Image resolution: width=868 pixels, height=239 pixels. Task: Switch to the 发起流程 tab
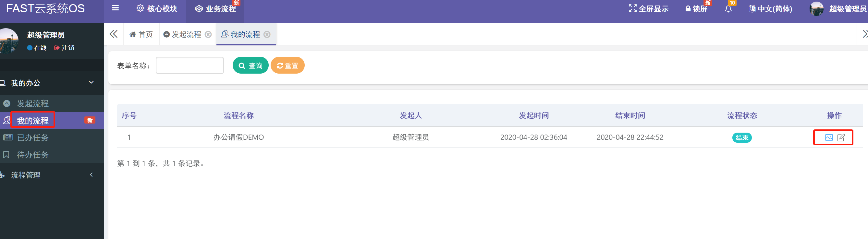182,34
